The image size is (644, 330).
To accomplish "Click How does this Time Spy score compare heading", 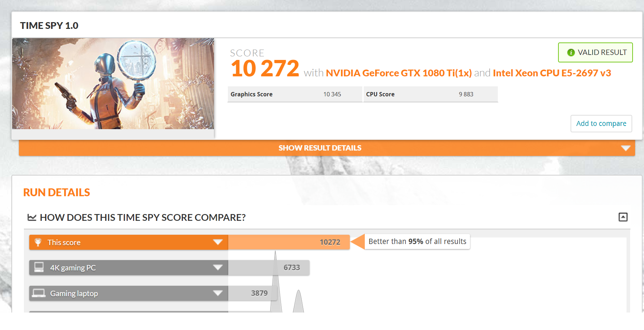I will pyautogui.click(x=143, y=217).
